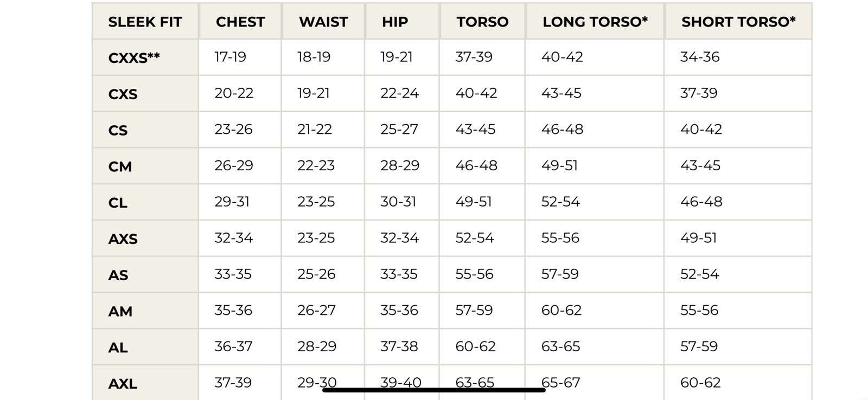Click the TORSO column header

(482, 22)
